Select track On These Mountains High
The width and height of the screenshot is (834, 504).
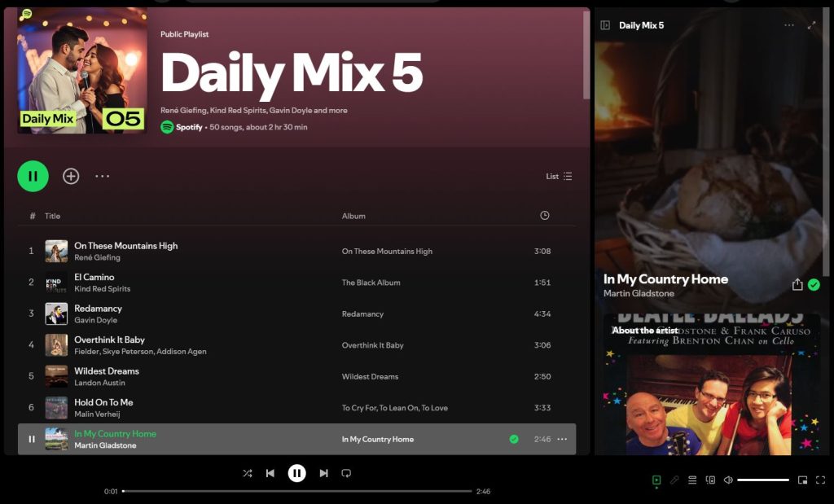(126, 246)
